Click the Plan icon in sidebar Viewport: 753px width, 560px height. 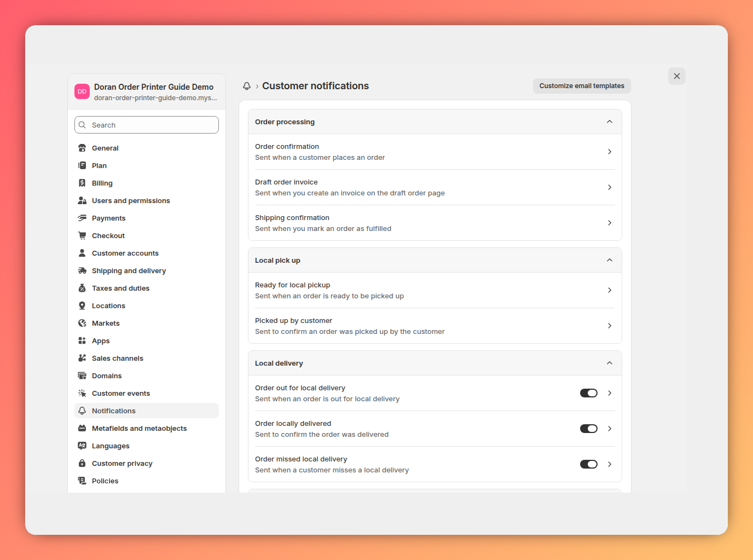(82, 165)
